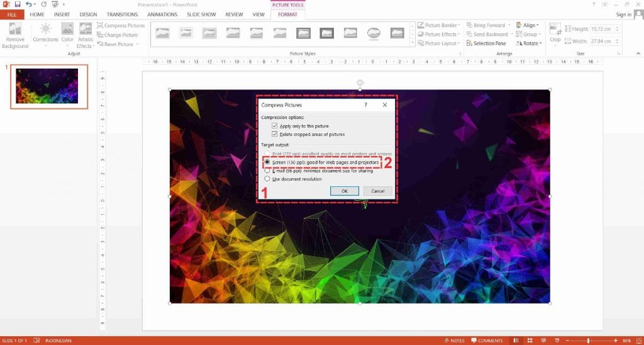
Task: Click the Change Picture icon
Action: 100,35
